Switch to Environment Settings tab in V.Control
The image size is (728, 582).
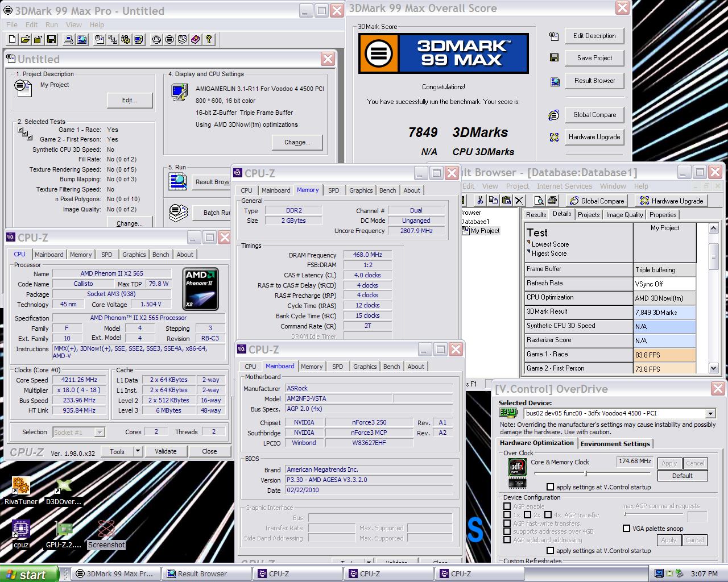(615, 444)
